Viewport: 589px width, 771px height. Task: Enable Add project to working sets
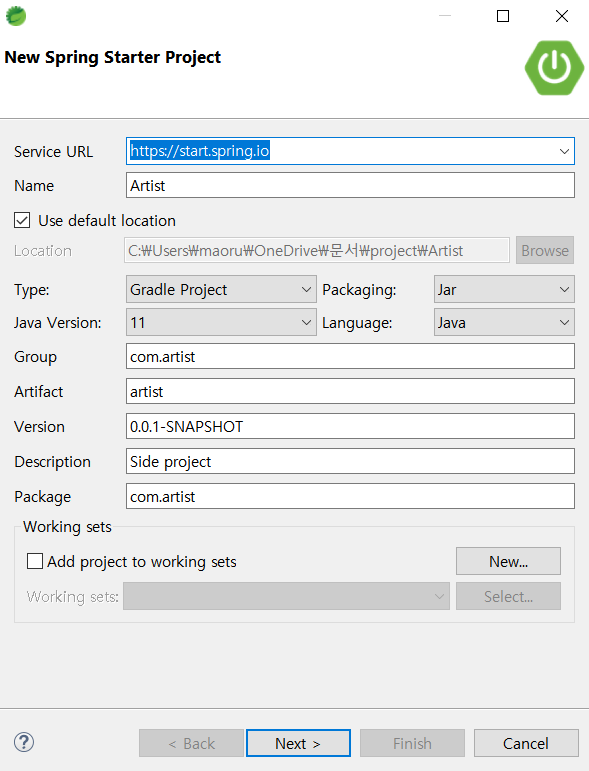pyautogui.click(x=34, y=561)
